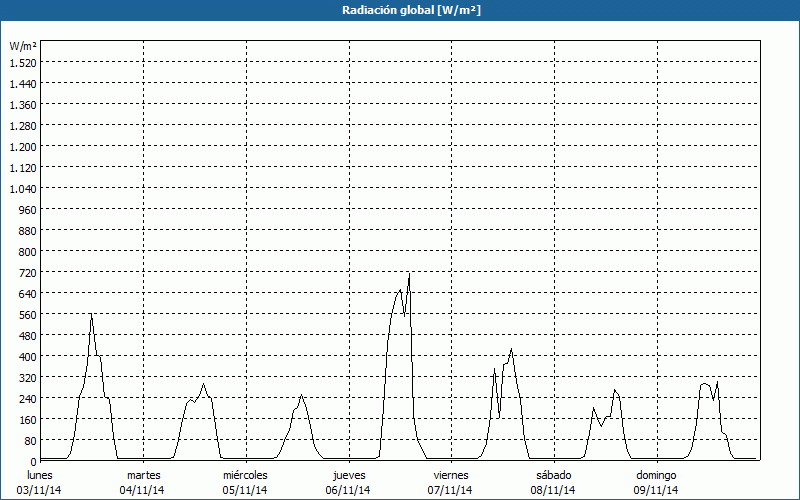Click the miércoles curve peak near 250

coord(301,396)
